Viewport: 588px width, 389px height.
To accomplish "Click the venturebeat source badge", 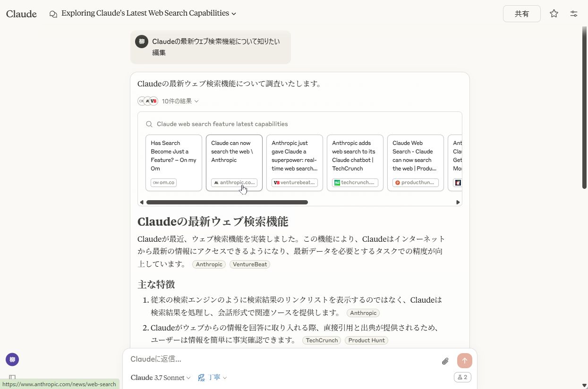I will pyautogui.click(x=295, y=182).
